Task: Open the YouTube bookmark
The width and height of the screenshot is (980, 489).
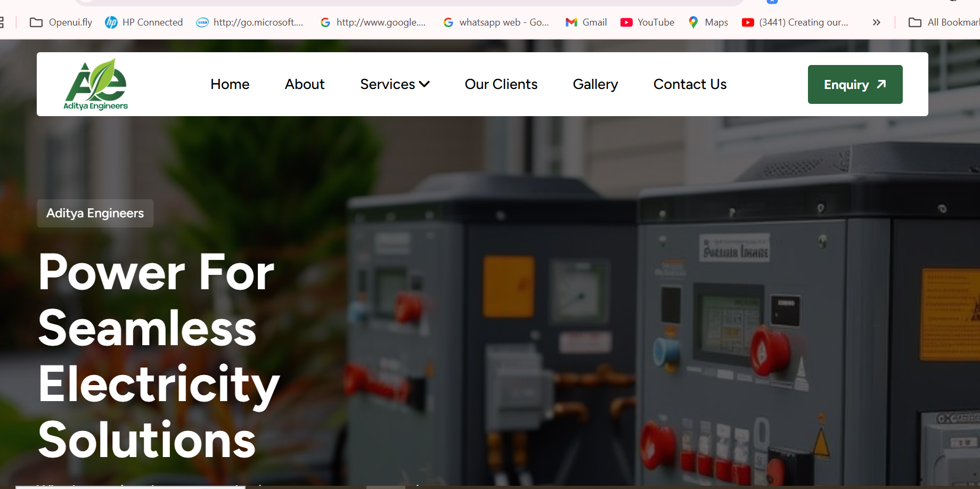Action: tap(647, 22)
